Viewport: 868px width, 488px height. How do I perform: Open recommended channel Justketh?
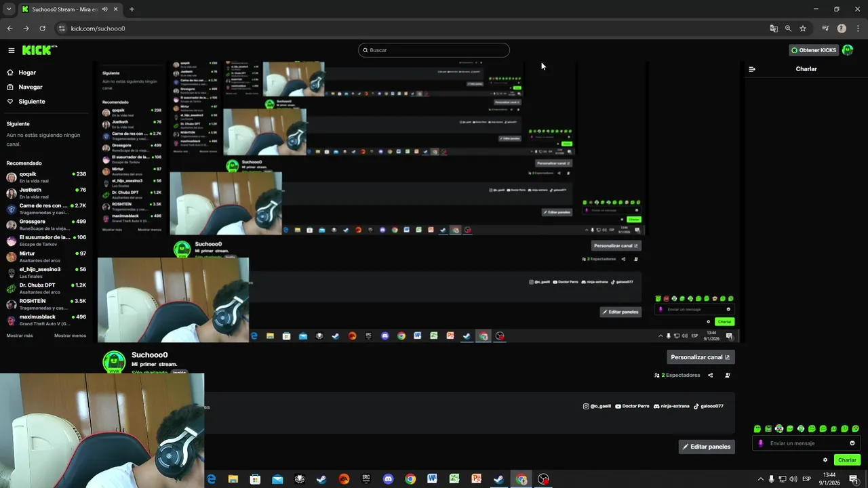46,193
